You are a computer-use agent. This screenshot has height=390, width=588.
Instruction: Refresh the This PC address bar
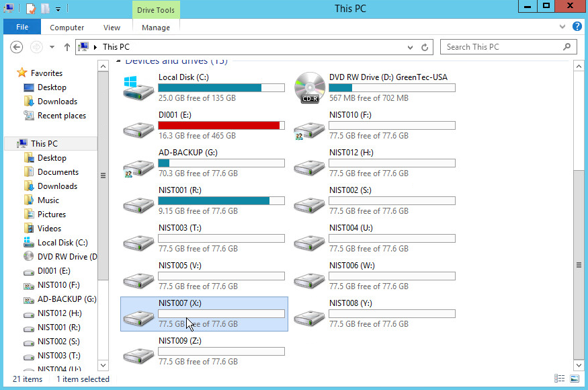point(425,47)
